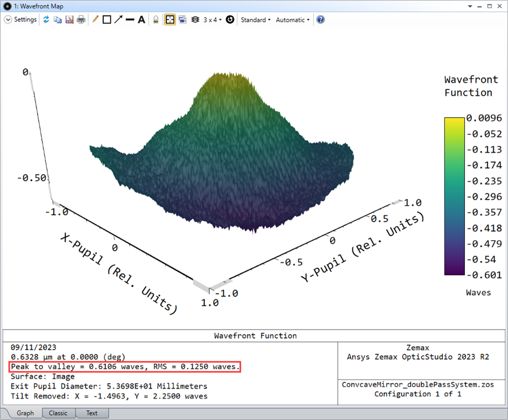This screenshot has height=420, width=508.
Task: Click the '0.6328 µm at 0.0000 (deg)' line
Action: click(68, 357)
